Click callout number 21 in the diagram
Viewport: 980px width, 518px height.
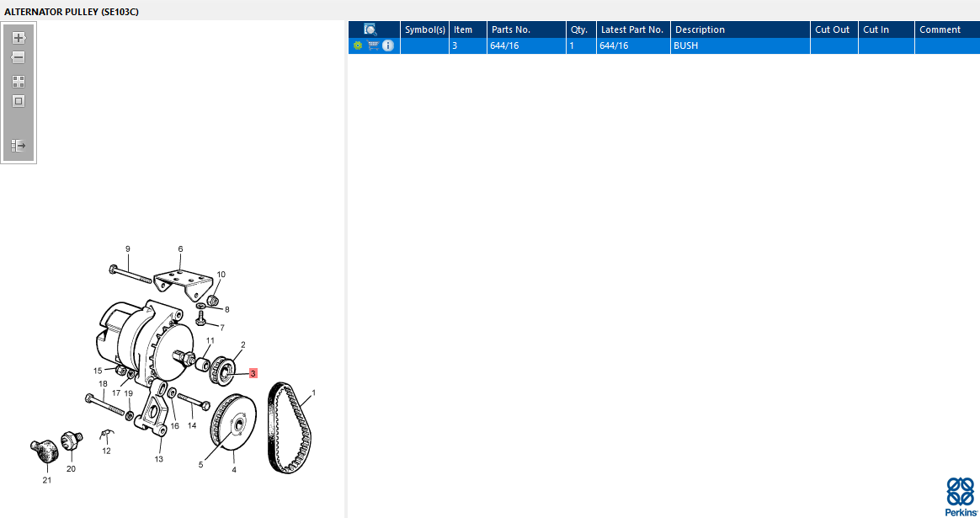47,480
